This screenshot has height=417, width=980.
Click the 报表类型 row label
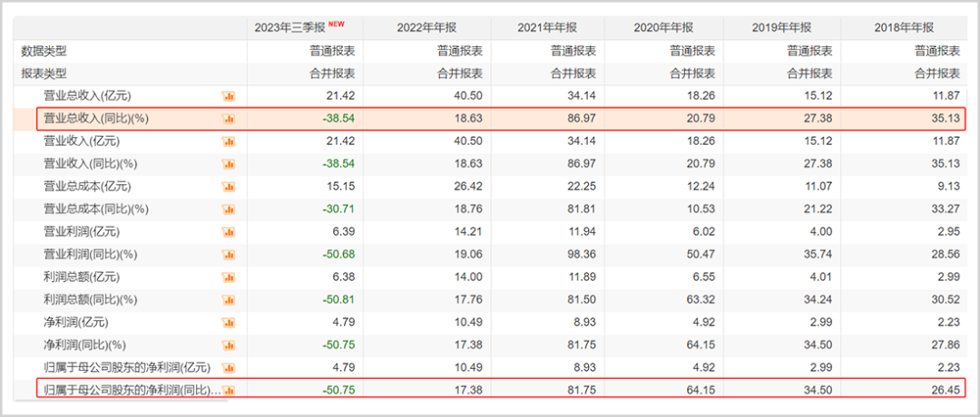pos(44,73)
